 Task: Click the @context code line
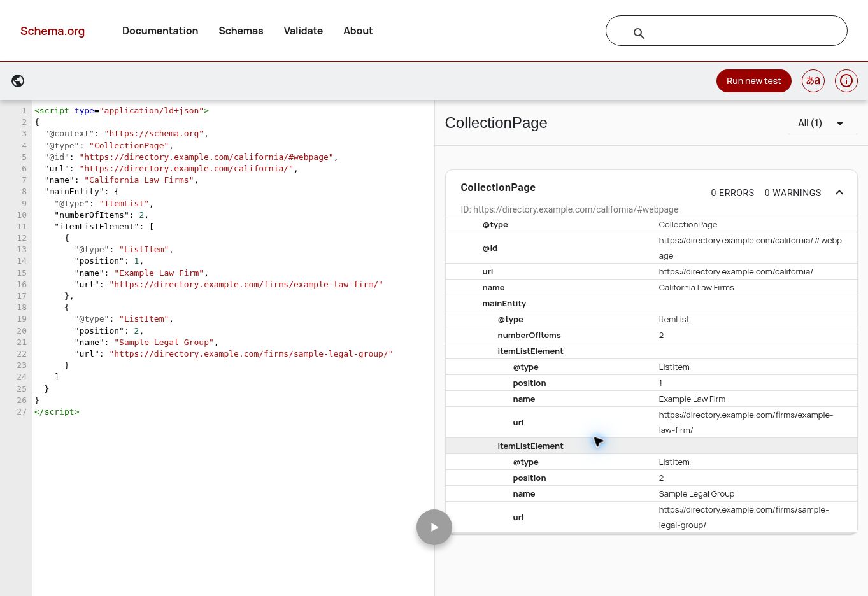[x=126, y=134]
